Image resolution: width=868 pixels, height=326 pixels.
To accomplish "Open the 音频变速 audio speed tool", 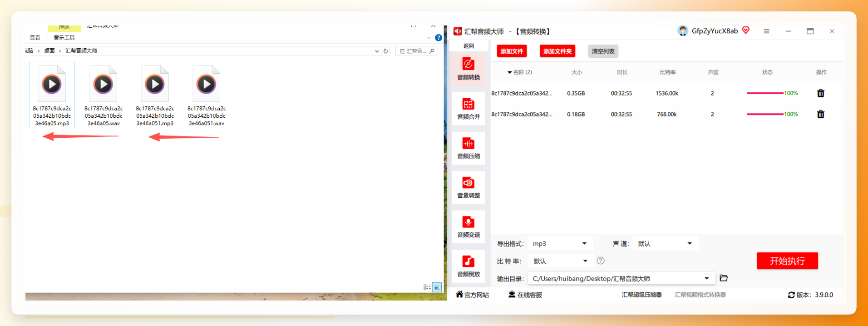I will click(469, 227).
